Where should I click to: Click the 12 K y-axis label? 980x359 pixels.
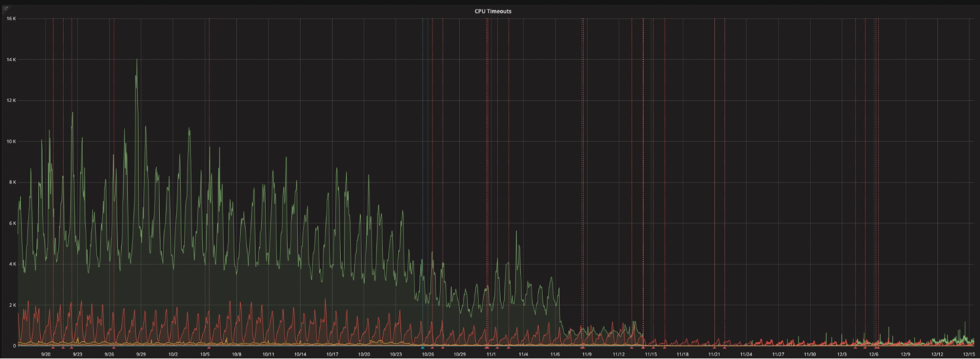point(11,100)
